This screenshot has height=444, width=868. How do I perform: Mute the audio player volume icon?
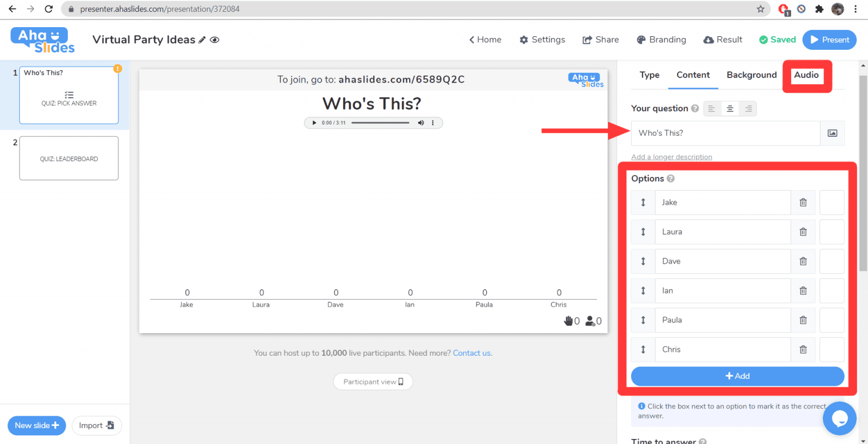[x=420, y=123]
